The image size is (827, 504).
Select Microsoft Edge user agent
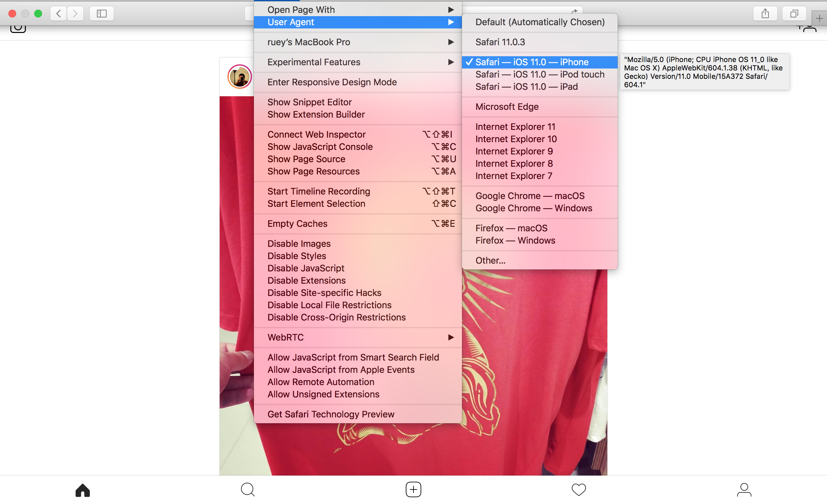[539, 107]
